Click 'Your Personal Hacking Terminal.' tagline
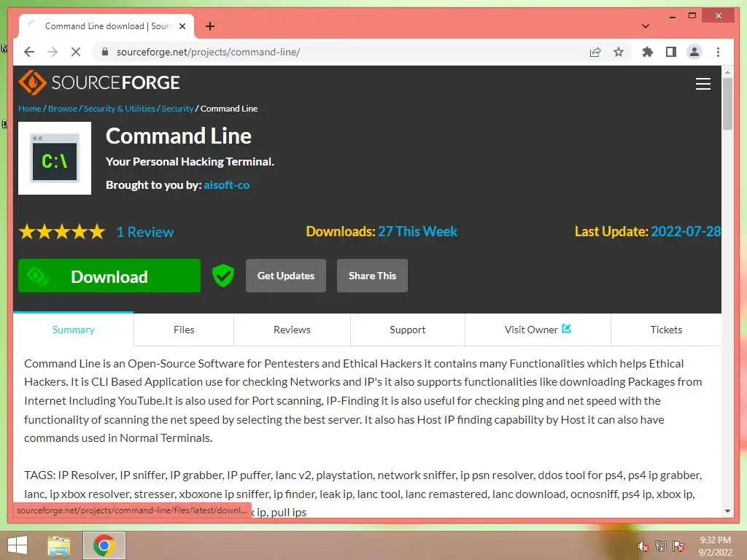747x560 pixels. pos(190,162)
